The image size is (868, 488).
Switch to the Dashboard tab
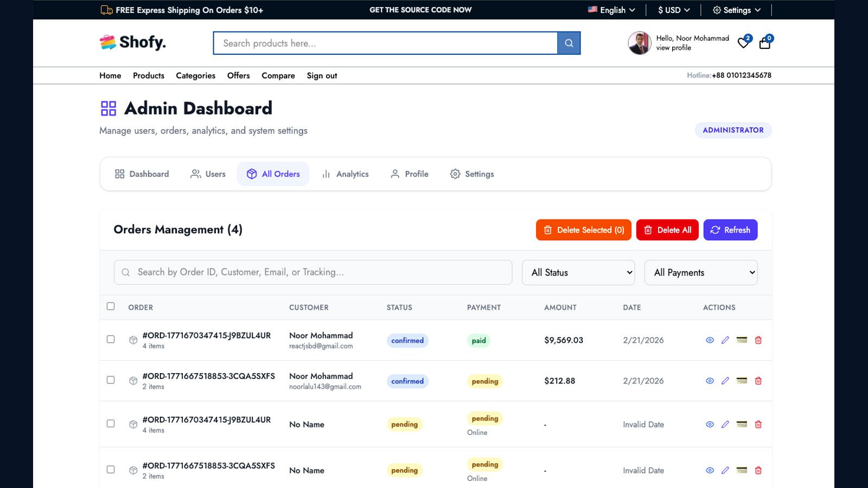pyautogui.click(x=142, y=174)
